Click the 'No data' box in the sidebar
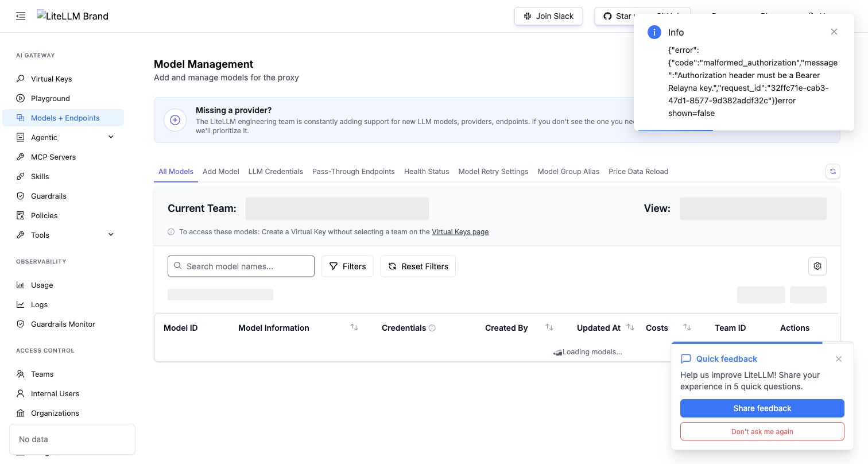 (72, 439)
